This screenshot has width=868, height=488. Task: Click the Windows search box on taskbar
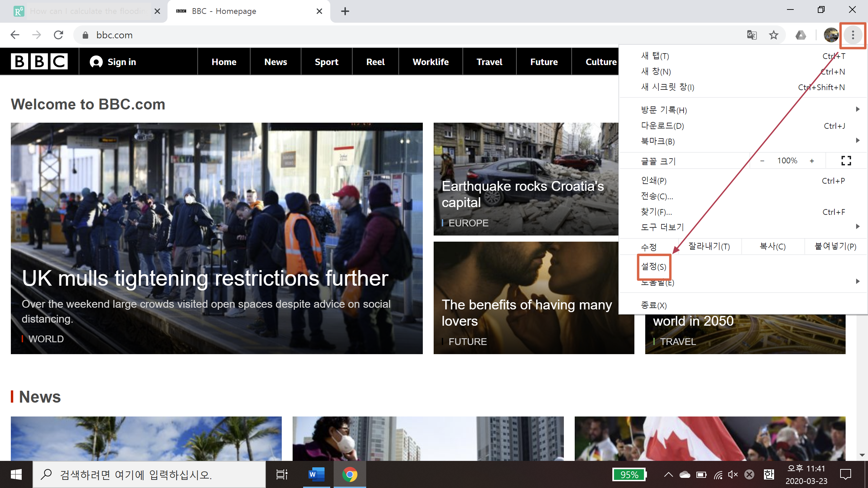click(x=149, y=474)
